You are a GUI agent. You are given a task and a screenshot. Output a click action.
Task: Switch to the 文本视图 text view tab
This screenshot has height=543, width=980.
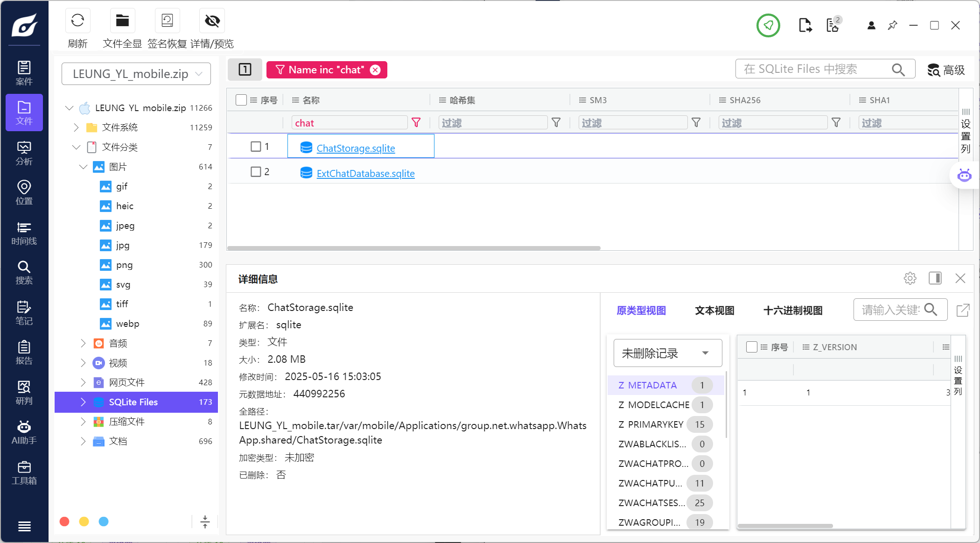pyautogui.click(x=714, y=310)
